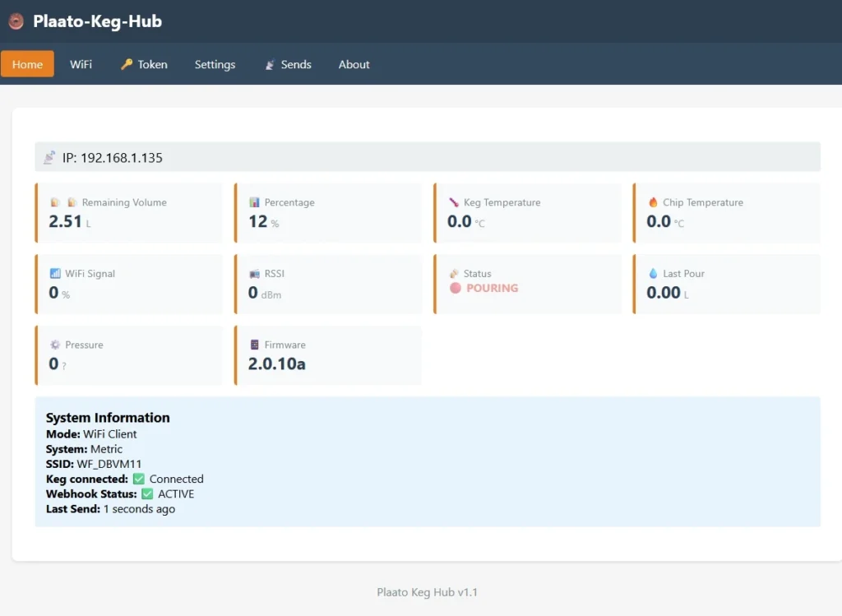Click the thermometer icon for Keg Temperature

click(453, 202)
